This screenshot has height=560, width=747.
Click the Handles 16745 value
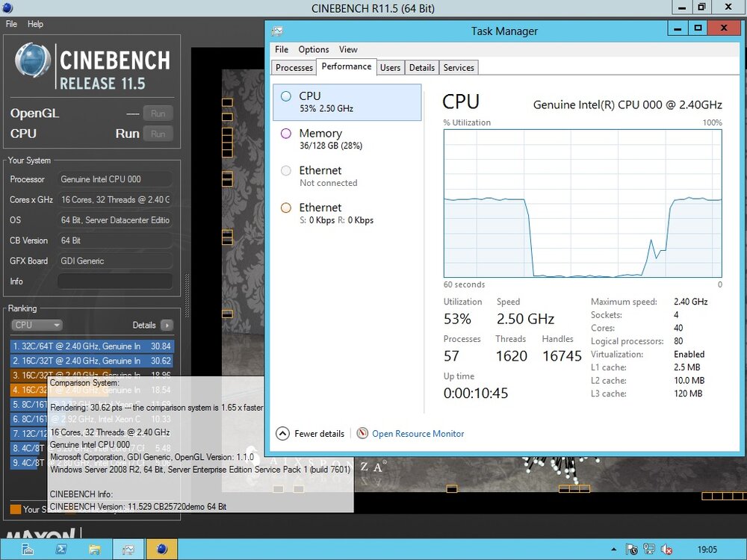tap(562, 355)
